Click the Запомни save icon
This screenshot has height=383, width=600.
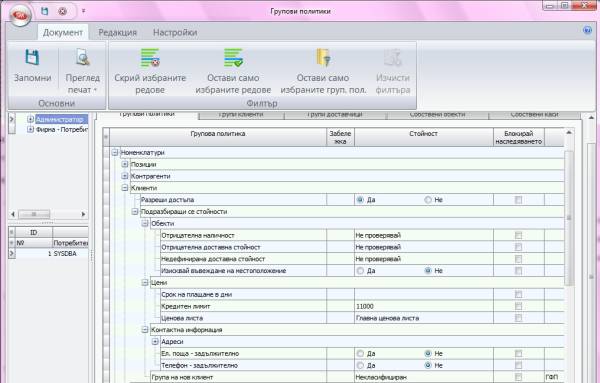coord(33,57)
